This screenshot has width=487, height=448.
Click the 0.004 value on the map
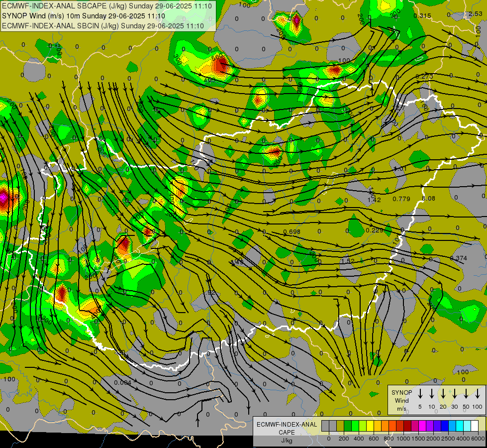123,383
